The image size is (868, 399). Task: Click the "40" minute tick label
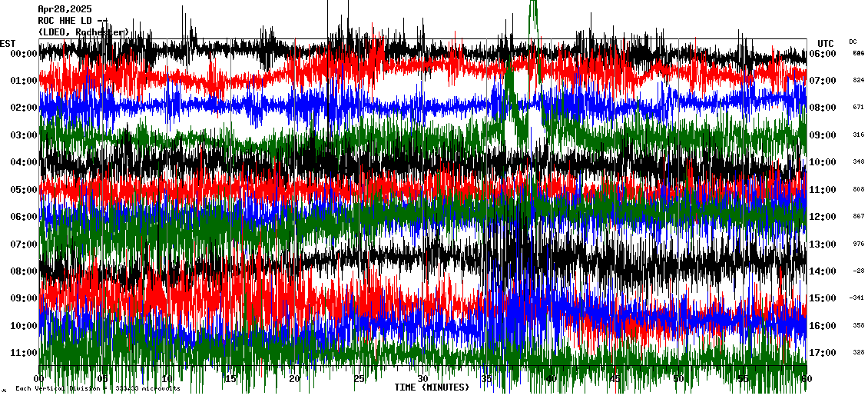(x=551, y=379)
